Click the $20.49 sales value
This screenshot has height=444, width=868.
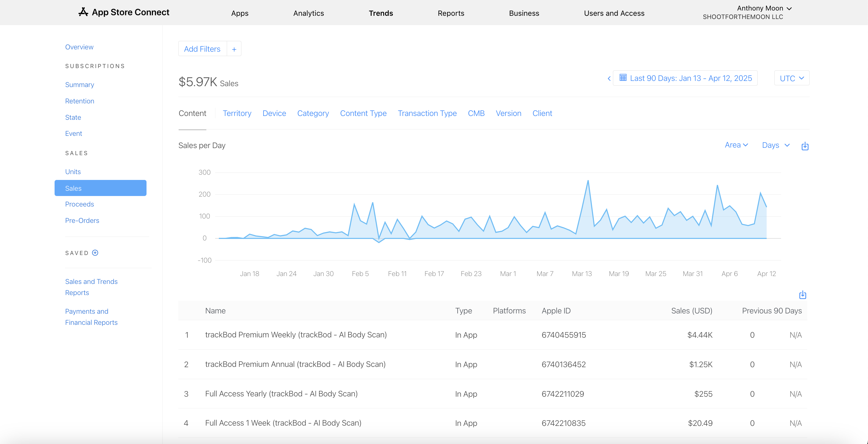[700, 424]
